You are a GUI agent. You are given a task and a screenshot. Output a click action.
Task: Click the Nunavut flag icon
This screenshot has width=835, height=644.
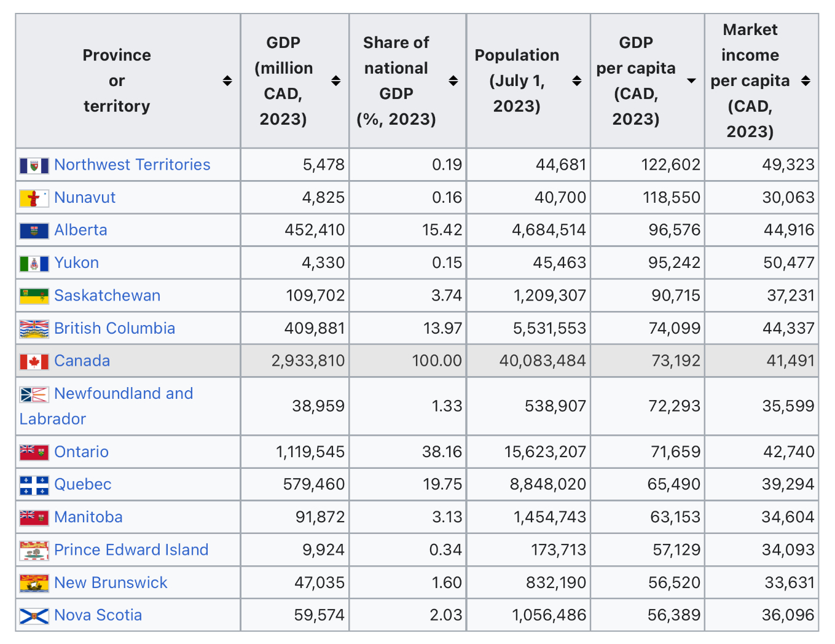tap(34, 198)
